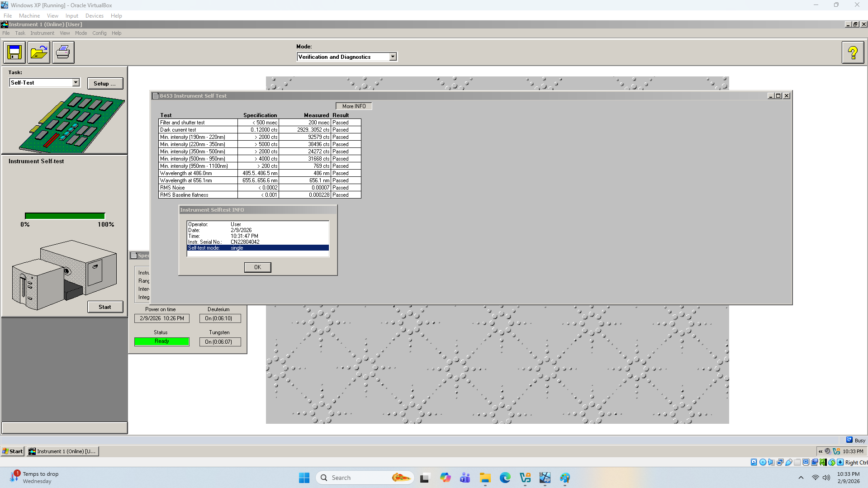Print using the printer toolbar icon

[x=63, y=52]
